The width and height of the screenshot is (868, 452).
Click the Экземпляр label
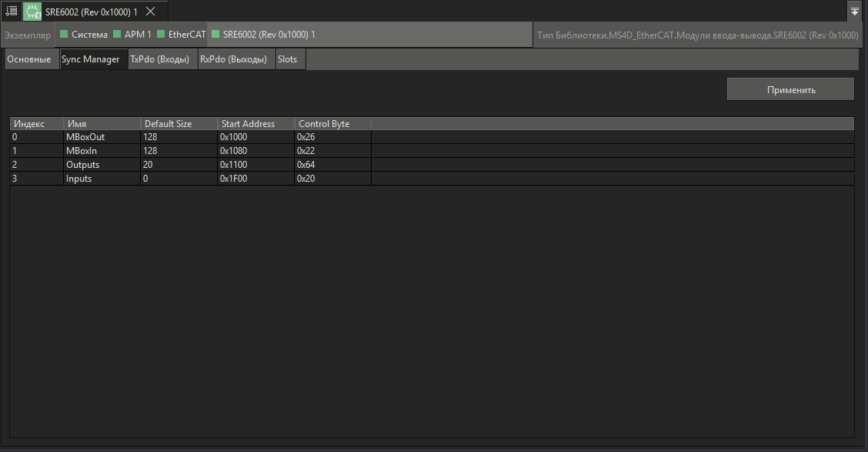click(28, 35)
